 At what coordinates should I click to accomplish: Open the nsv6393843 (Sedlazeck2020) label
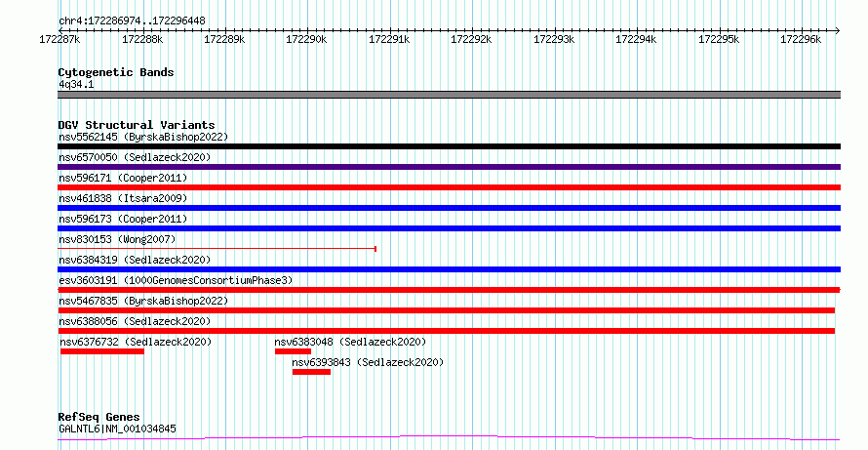[x=368, y=362]
